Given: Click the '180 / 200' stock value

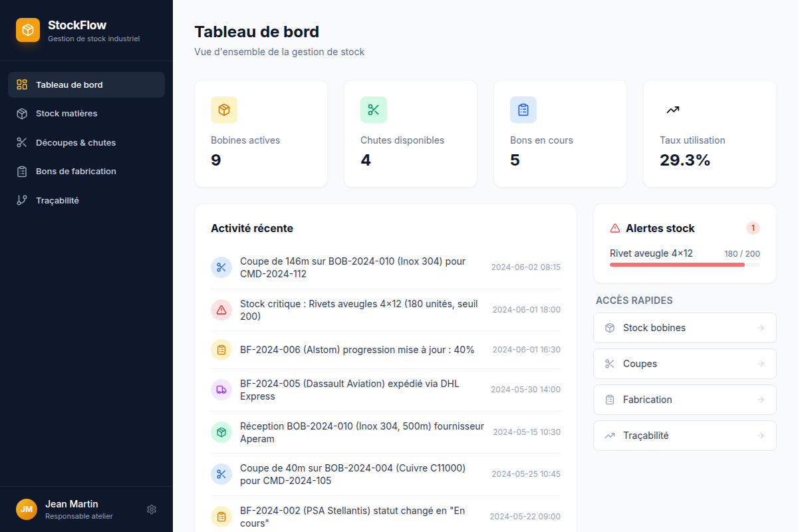Looking at the screenshot, I should [742, 254].
